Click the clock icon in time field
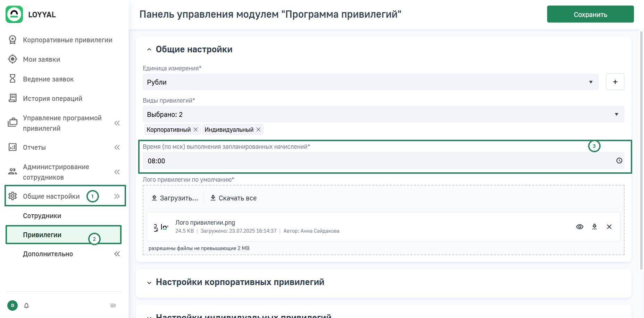The width and height of the screenshot is (644, 318). point(619,161)
